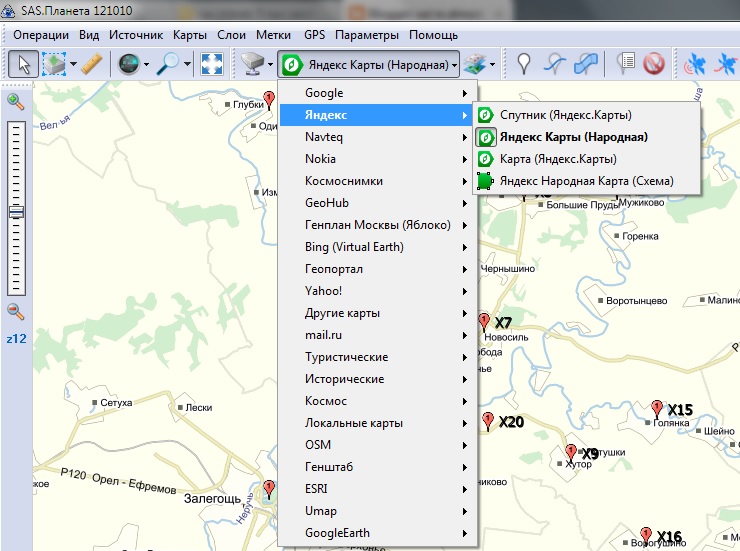
Task: Click the zoom level slider handle
Action: click(x=16, y=212)
